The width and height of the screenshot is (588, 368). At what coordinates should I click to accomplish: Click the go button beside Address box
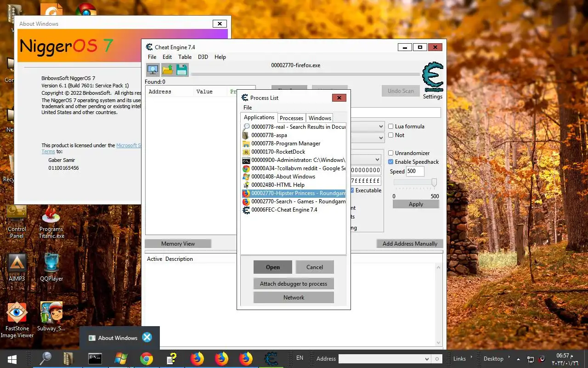click(x=437, y=359)
